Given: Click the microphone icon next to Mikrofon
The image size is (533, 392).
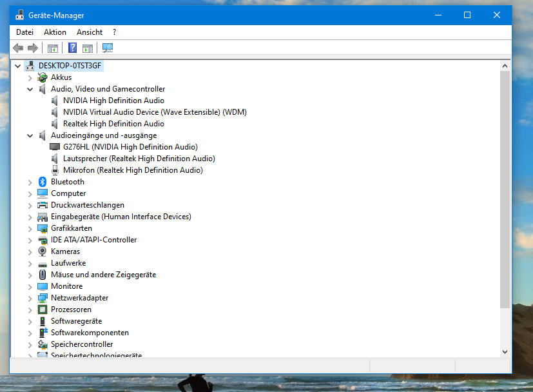Looking at the screenshot, I should (x=55, y=170).
